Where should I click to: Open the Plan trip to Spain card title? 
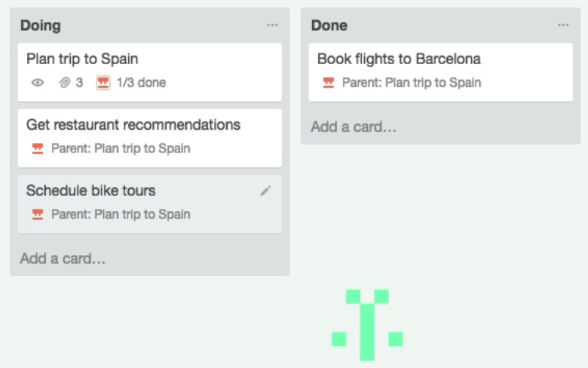coord(82,59)
